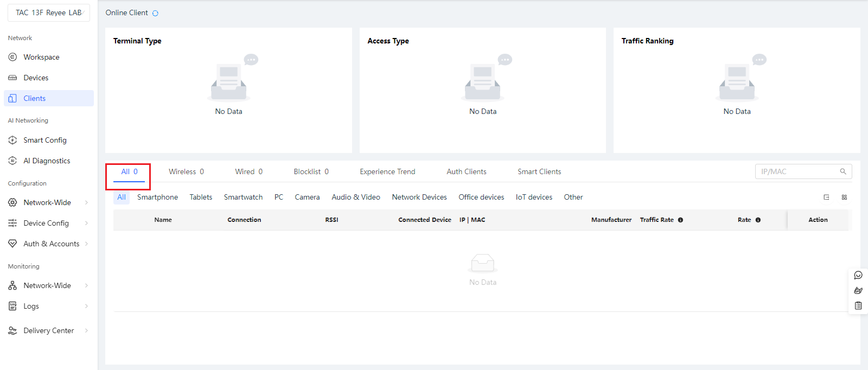Switch to card grid view icon
This screenshot has height=370, width=868.
[844, 197]
